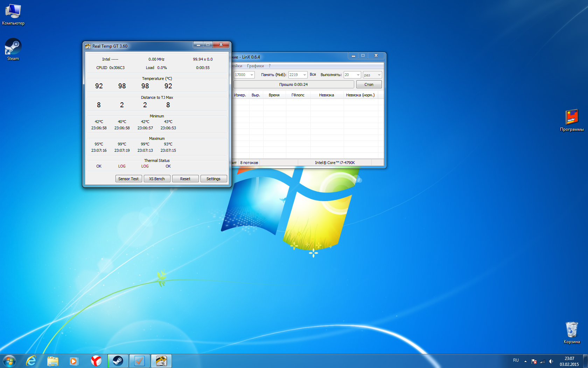This screenshot has width=588, height=368.
Task: Open Real Temp Settings
Action: tap(213, 179)
